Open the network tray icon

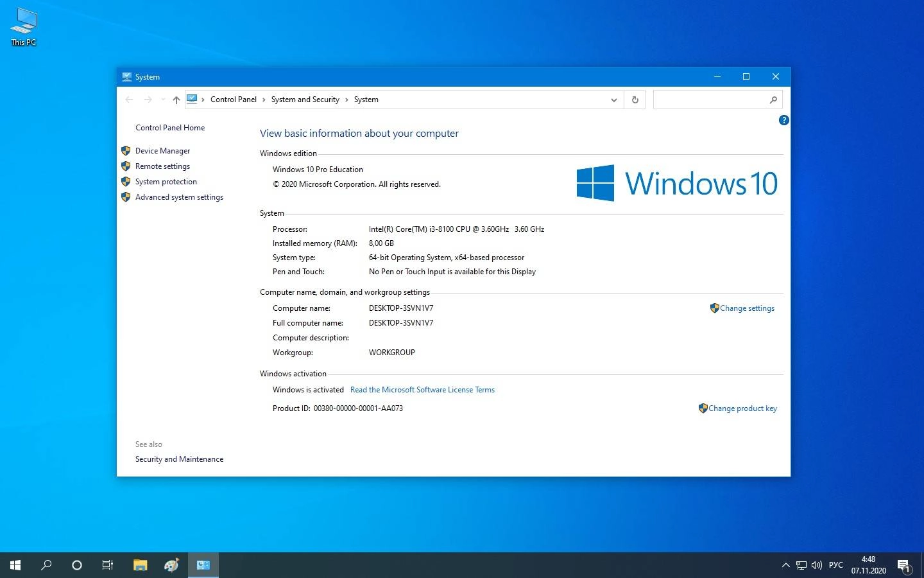coord(801,565)
